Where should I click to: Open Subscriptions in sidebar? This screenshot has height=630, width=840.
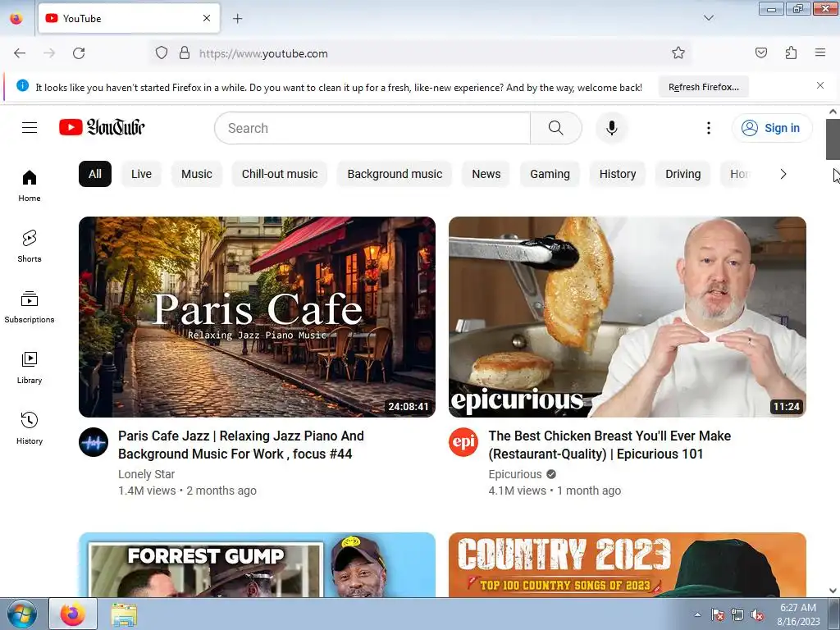tap(30, 307)
